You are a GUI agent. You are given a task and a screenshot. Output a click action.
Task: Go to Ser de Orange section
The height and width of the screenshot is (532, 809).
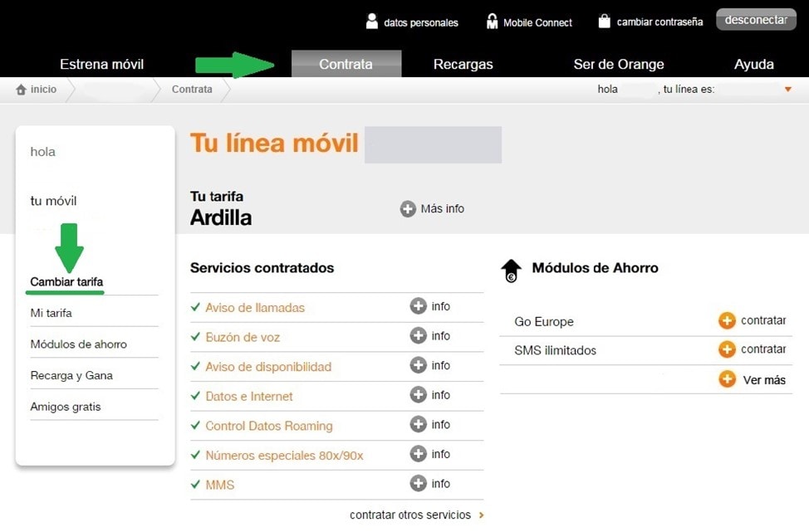pos(618,64)
